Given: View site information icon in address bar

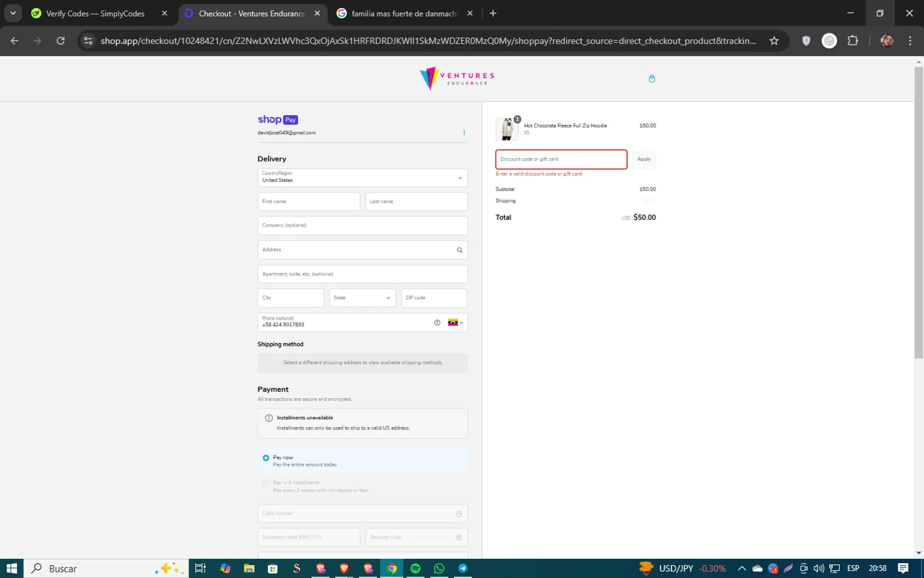Looking at the screenshot, I should [x=88, y=41].
